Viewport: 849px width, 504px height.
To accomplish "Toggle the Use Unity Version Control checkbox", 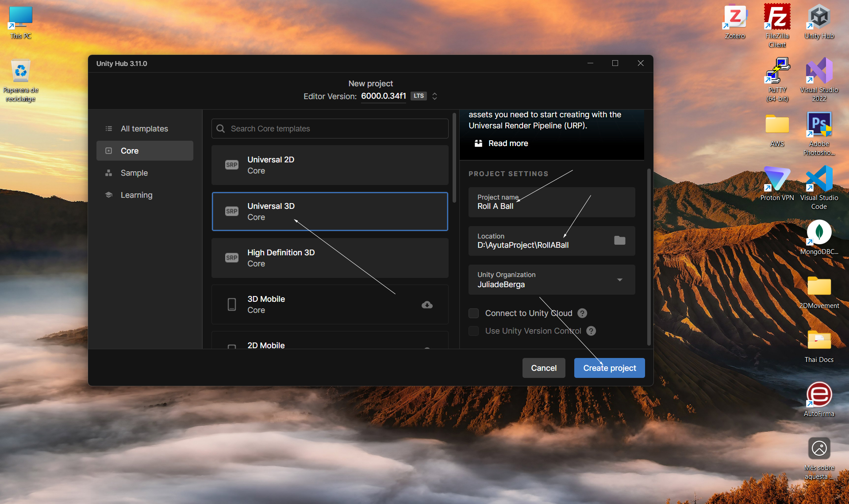I will (x=473, y=331).
